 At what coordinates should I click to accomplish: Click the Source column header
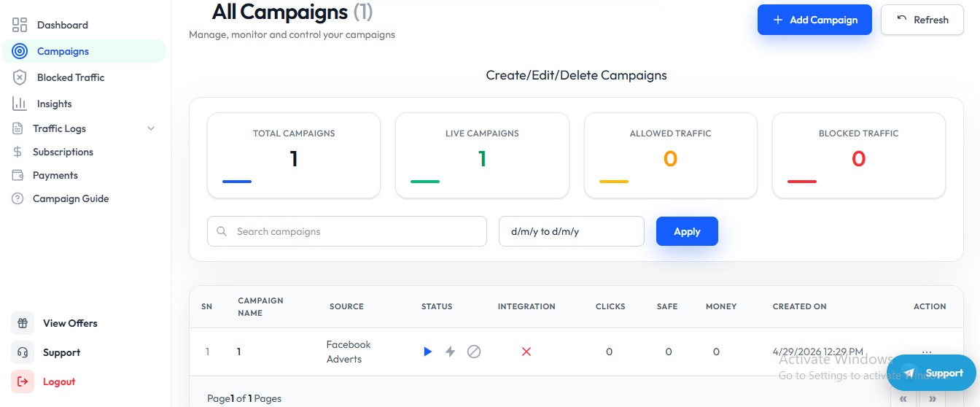346,306
